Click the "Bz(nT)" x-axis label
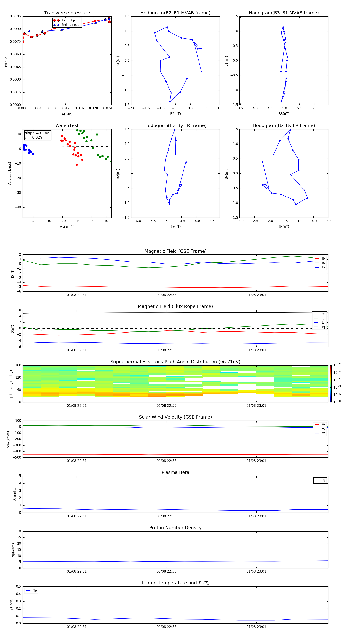351x644 pixels. point(175,227)
